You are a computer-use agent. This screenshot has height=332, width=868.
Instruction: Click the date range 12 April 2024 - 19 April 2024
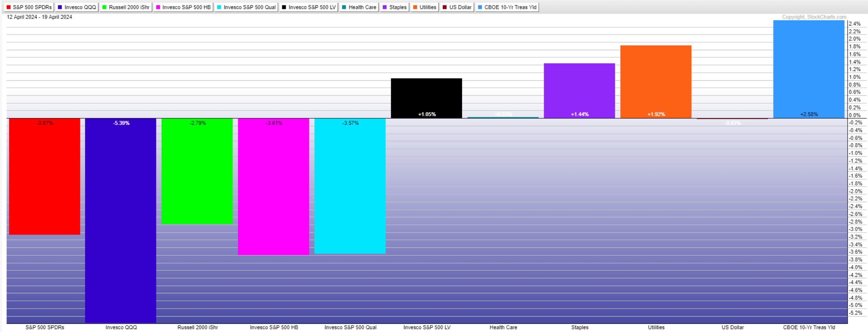[x=39, y=17]
